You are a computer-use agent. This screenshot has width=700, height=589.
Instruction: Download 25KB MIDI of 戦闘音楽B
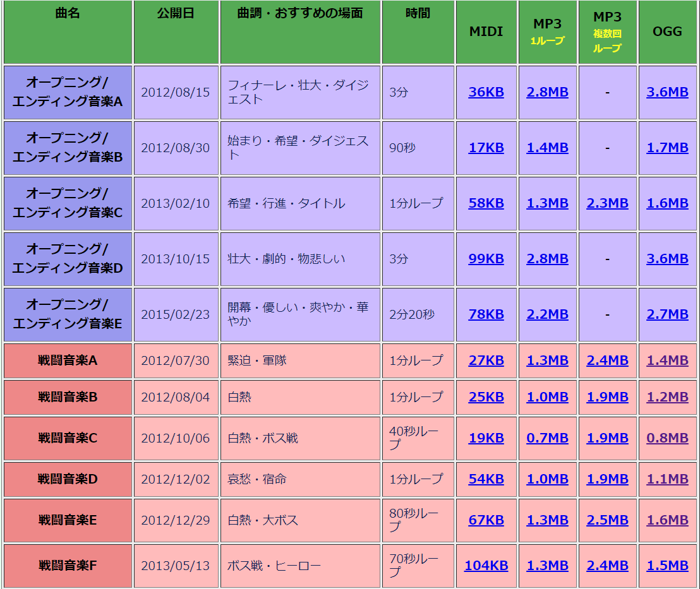pyautogui.click(x=486, y=397)
